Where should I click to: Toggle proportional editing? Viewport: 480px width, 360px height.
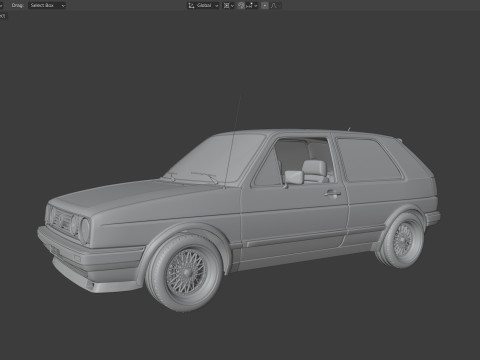click(265, 5)
